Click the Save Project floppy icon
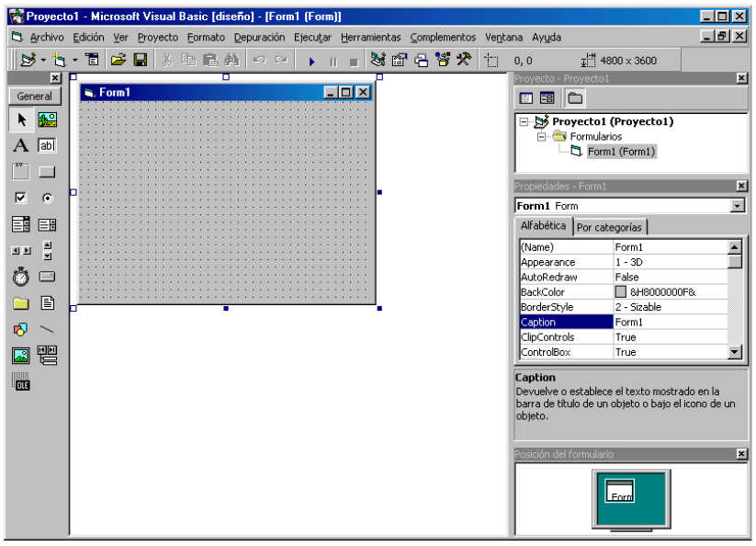 coord(141,61)
